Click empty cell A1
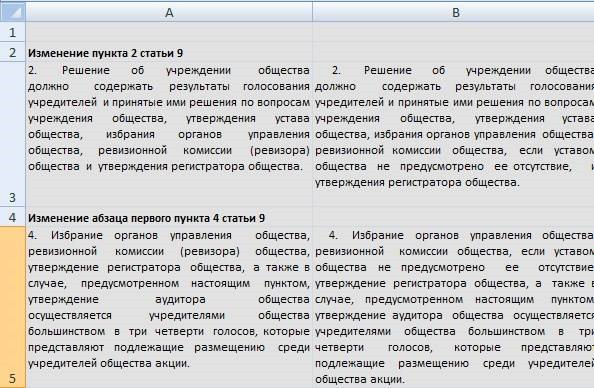 click(169, 32)
